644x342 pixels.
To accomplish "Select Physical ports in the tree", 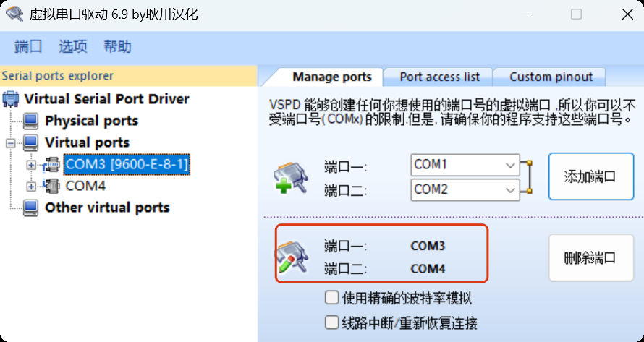I will tap(91, 121).
